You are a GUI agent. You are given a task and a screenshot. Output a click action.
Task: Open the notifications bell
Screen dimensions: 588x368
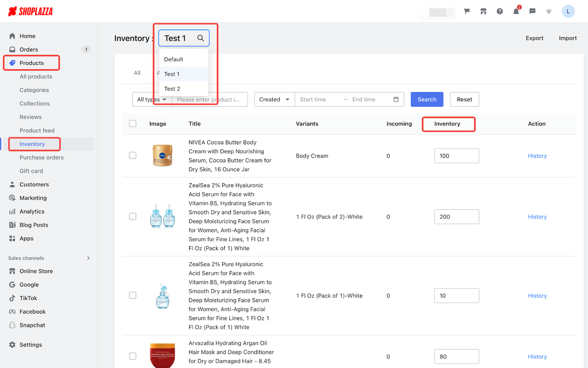click(516, 11)
